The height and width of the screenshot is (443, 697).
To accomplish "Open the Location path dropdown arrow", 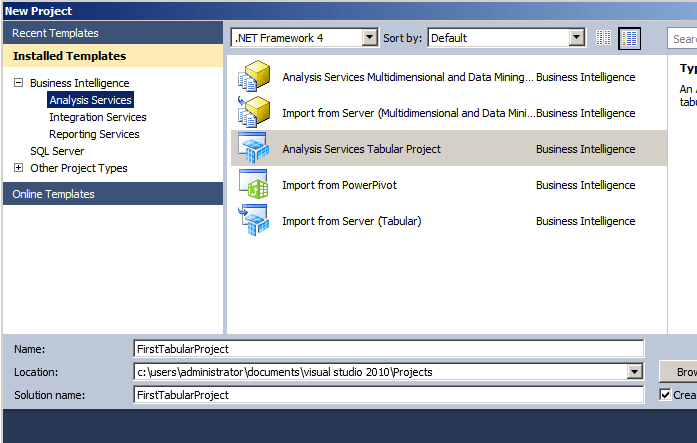I will click(635, 371).
